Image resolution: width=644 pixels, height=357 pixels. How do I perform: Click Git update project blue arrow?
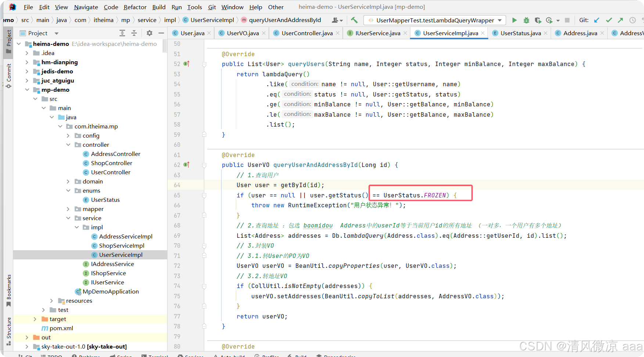point(597,20)
